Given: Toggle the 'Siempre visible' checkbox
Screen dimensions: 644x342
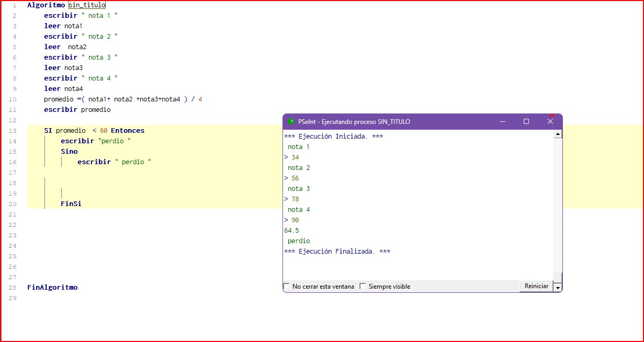Looking at the screenshot, I should pyautogui.click(x=363, y=287).
